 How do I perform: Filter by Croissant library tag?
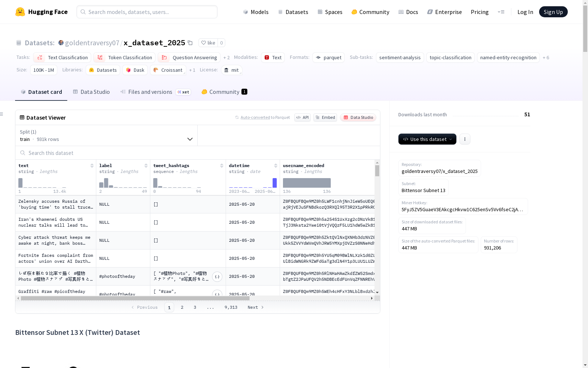tap(168, 70)
